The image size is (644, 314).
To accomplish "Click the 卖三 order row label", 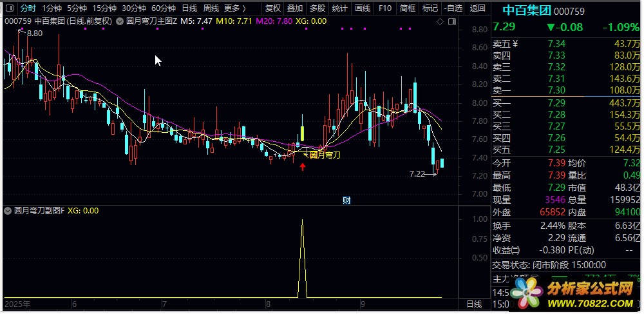I will 502,66.
